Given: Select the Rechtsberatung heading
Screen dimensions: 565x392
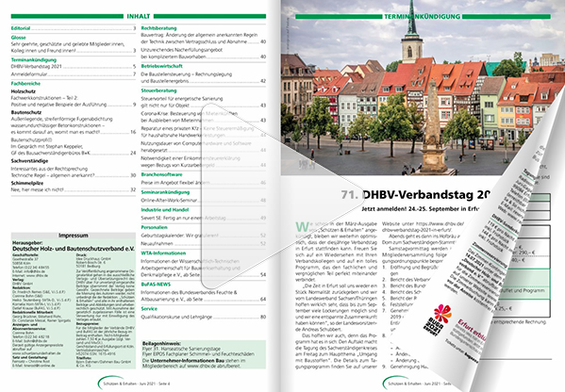Looking at the screenshot, I should [158, 28].
